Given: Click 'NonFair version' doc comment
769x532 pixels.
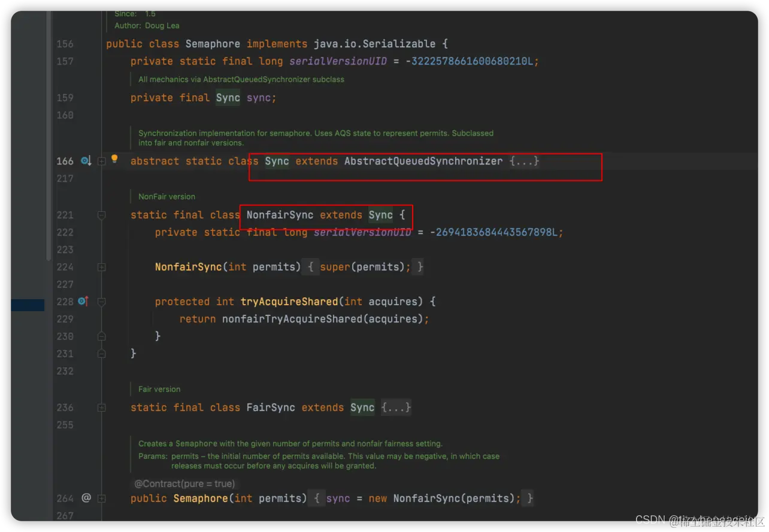Looking at the screenshot, I should click(x=166, y=196).
